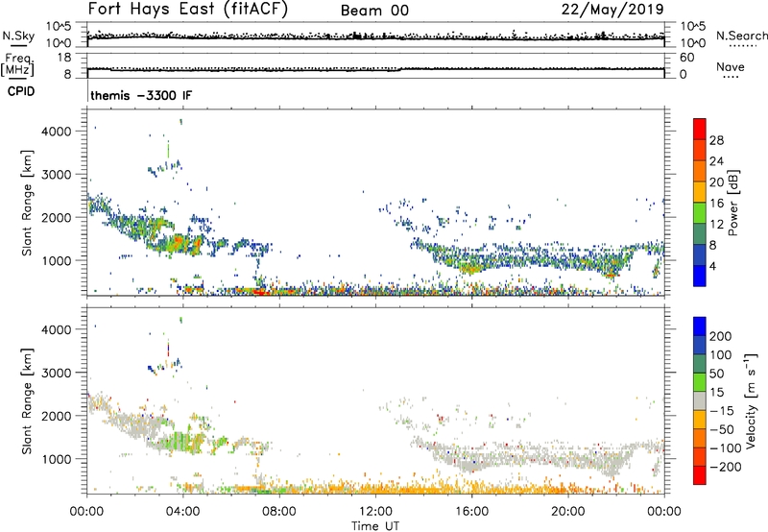Pick the yellow 16–20 dB Power colorbar segment
The image size is (768, 532).
pos(700,192)
